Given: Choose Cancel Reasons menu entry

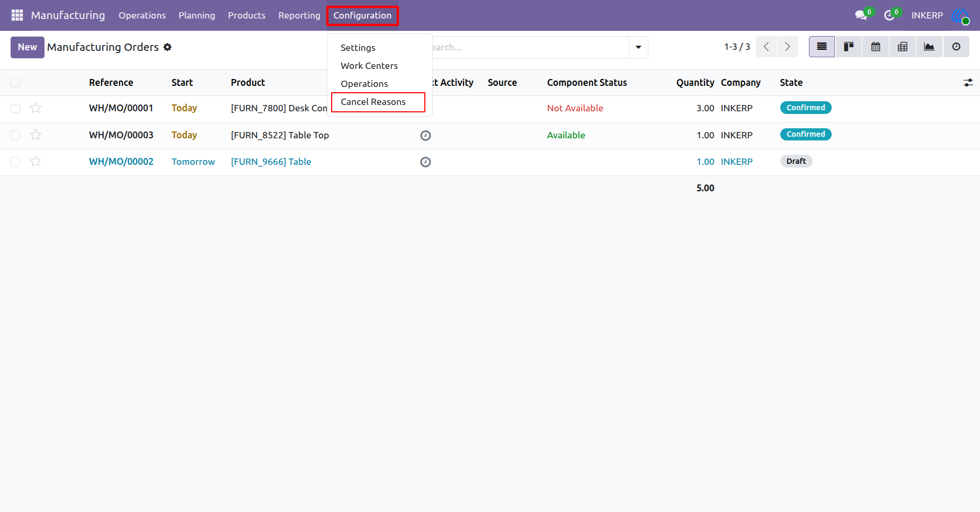Looking at the screenshot, I should (x=373, y=102).
